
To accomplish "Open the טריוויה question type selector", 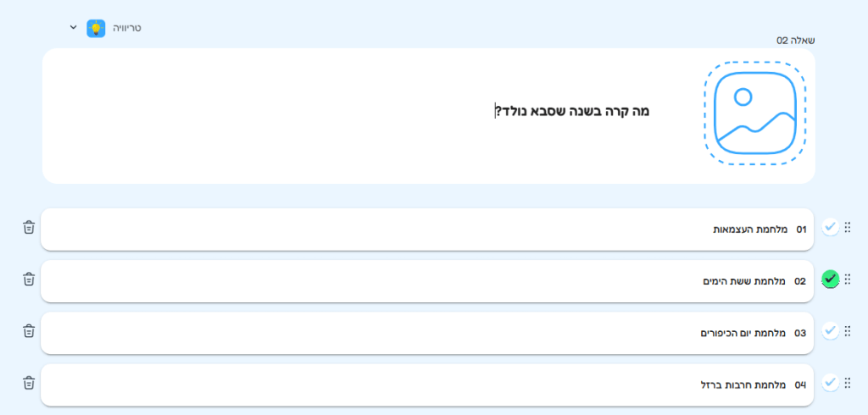I will coord(127,28).
